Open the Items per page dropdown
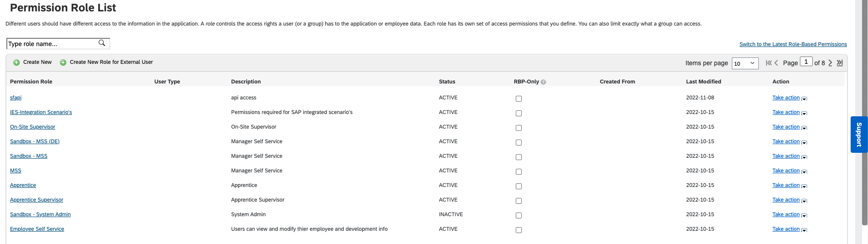This screenshot has height=244, width=868. tap(745, 63)
